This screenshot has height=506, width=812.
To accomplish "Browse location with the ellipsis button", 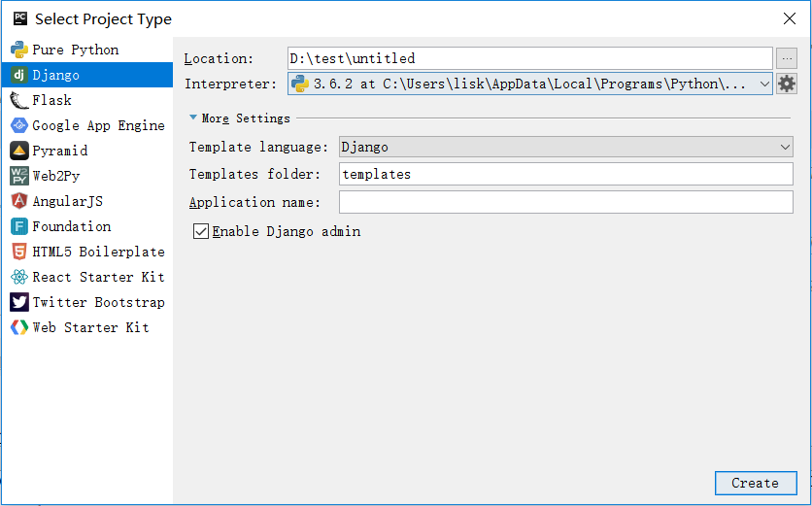I will (x=787, y=58).
